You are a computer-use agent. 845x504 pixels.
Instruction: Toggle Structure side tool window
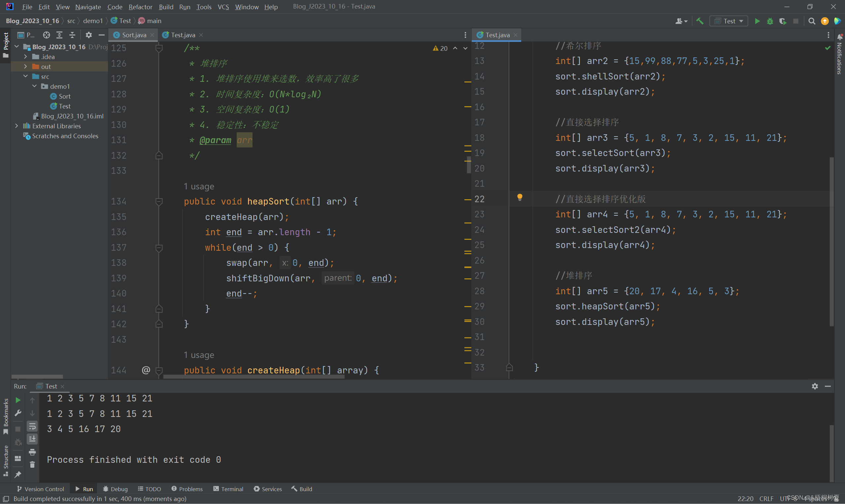(5, 460)
